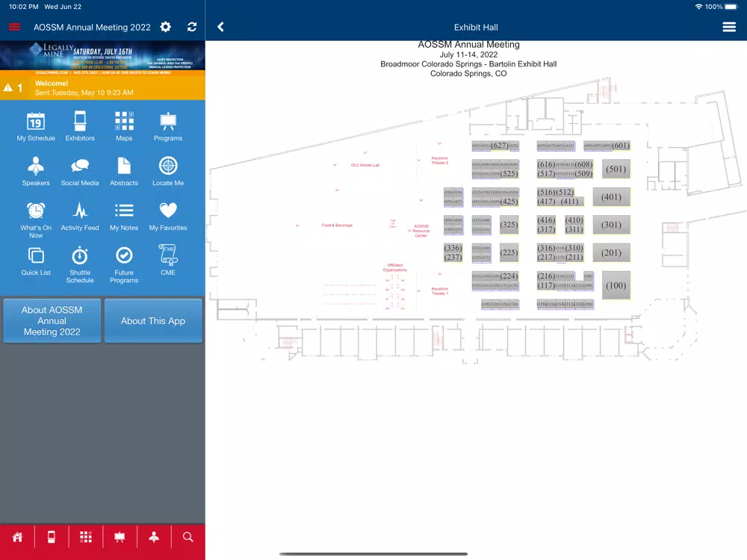Open the Abstracts document icon
This screenshot has width=747, height=560.
(x=124, y=166)
